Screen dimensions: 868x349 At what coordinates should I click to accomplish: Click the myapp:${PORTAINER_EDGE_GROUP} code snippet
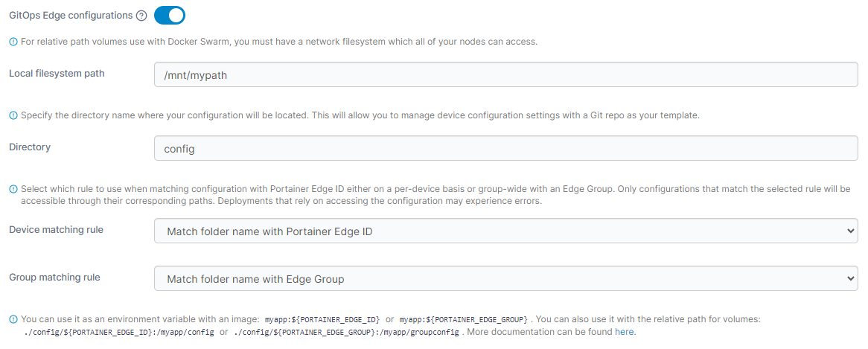tap(463, 319)
